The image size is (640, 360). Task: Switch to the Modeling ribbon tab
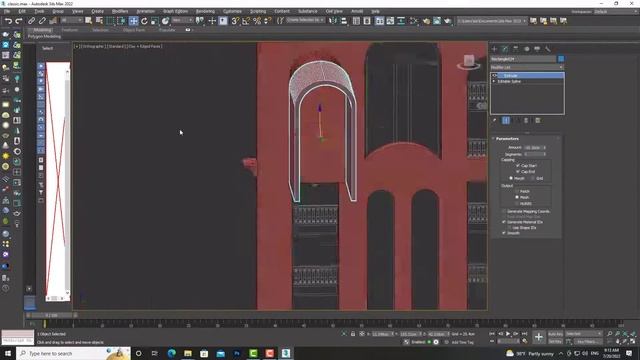click(x=42, y=30)
